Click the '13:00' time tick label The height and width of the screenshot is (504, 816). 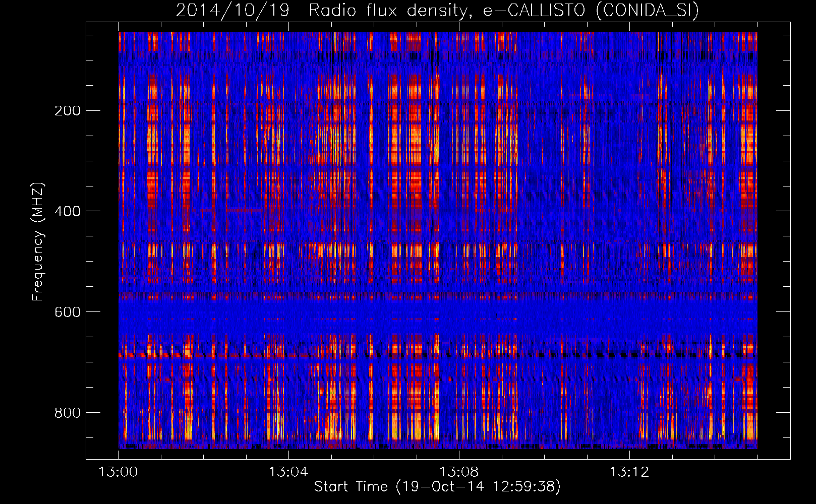[x=118, y=472]
